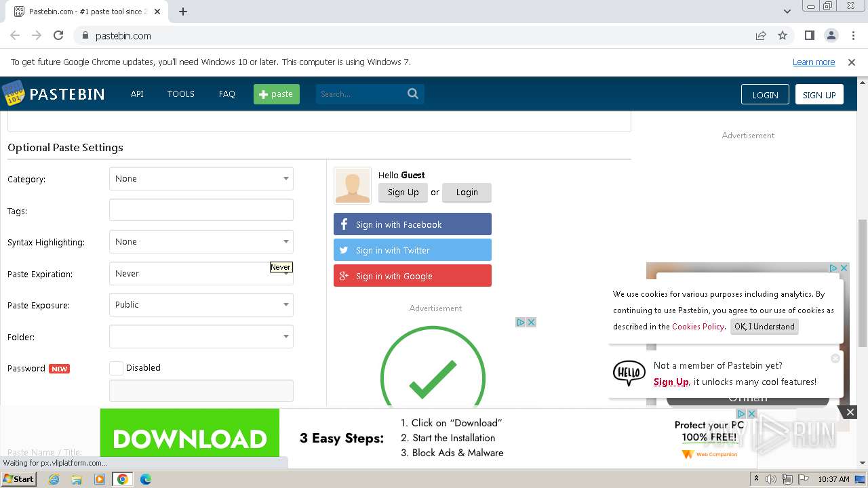Sign in with Facebook
Screen dimensions: 868x488
click(412, 224)
